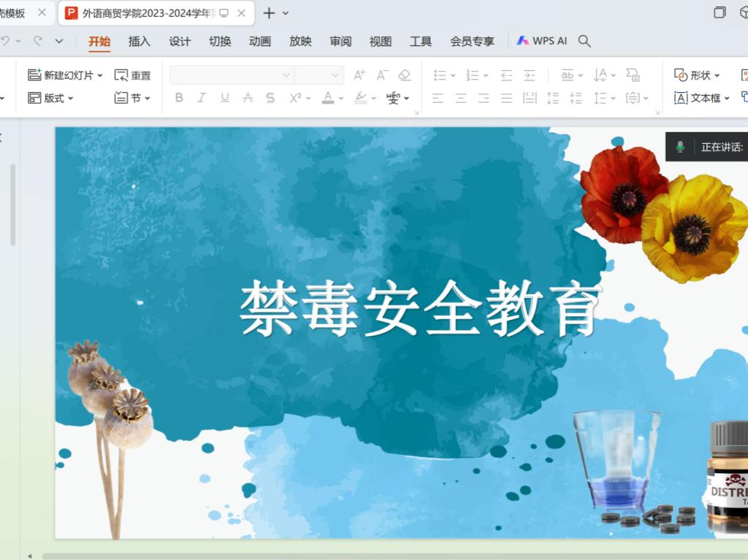Click the decrease indent icon
The width and height of the screenshot is (748, 560).
click(506, 75)
